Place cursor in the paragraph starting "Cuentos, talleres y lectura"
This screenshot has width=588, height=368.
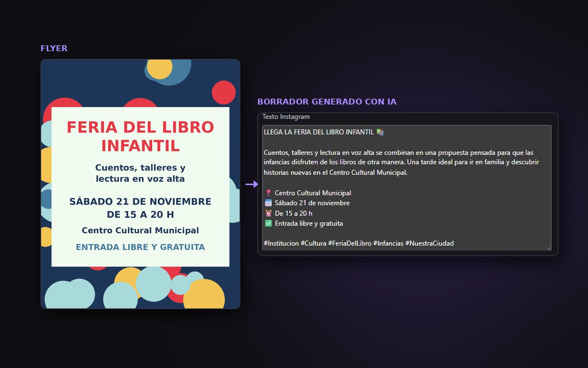[401, 162]
